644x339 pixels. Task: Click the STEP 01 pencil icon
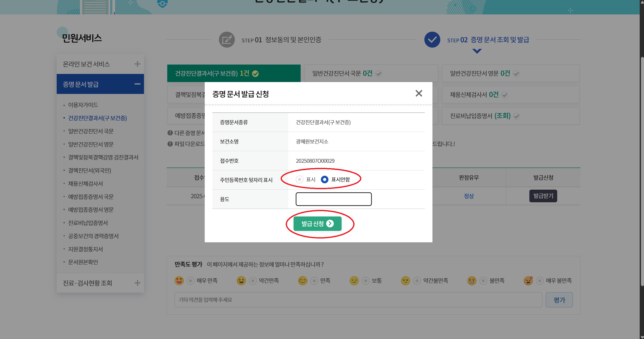226,40
